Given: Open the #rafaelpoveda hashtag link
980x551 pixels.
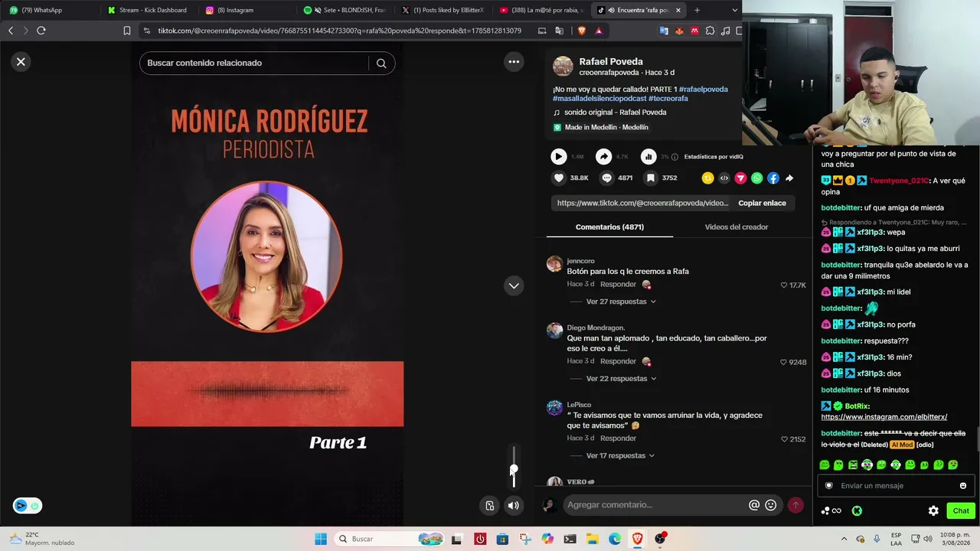Looking at the screenshot, I should click(x=704, y=89).
